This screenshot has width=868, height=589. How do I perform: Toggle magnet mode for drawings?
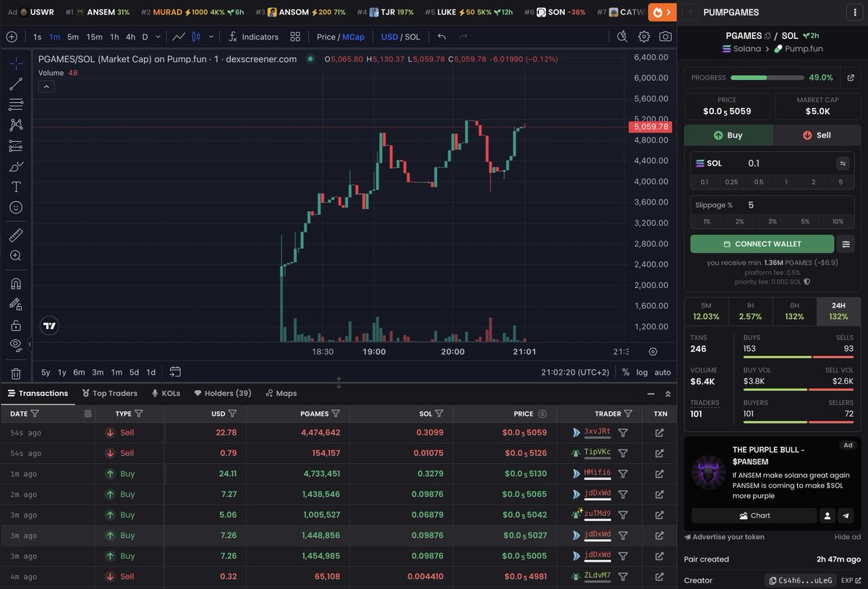(x=16, y=283)
